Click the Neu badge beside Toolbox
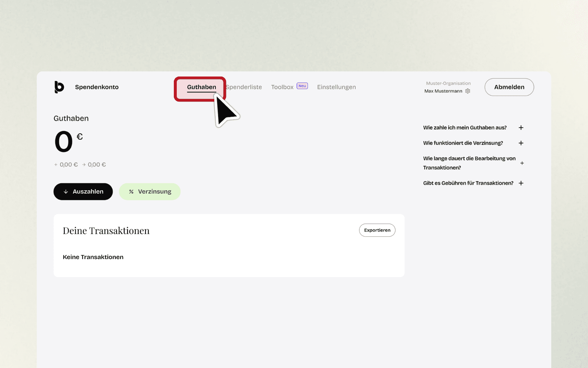This screenshot has width=588, height=368. pos(302,86)
